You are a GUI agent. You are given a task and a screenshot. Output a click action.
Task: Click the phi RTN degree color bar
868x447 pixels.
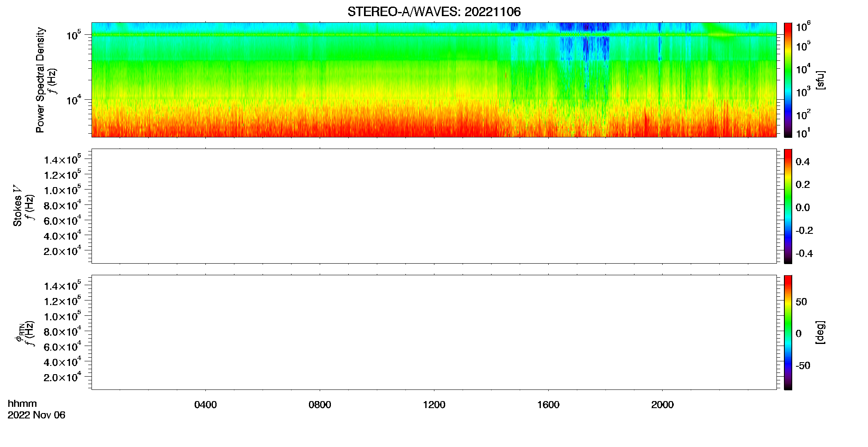pos(788,332)
